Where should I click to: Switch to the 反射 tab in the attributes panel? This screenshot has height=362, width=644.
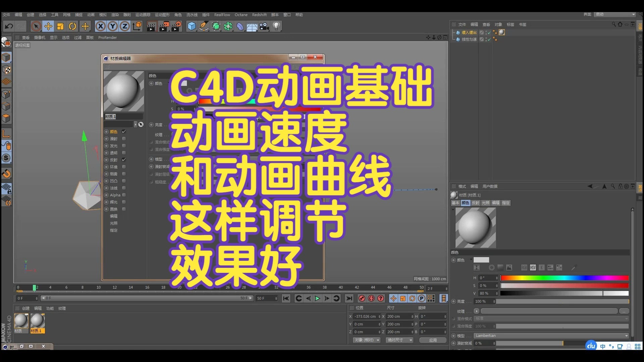tap(475, 203)
